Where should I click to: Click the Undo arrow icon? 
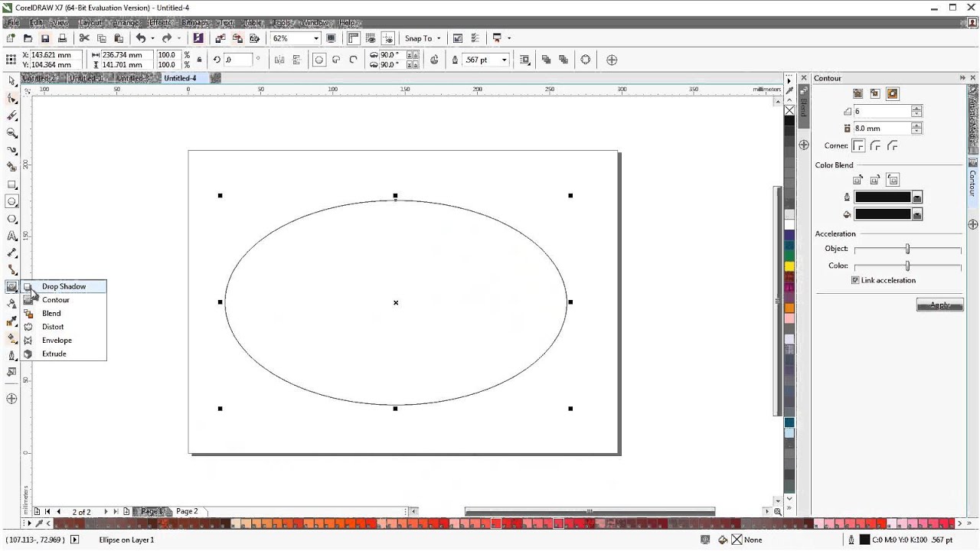pos(140,38)
